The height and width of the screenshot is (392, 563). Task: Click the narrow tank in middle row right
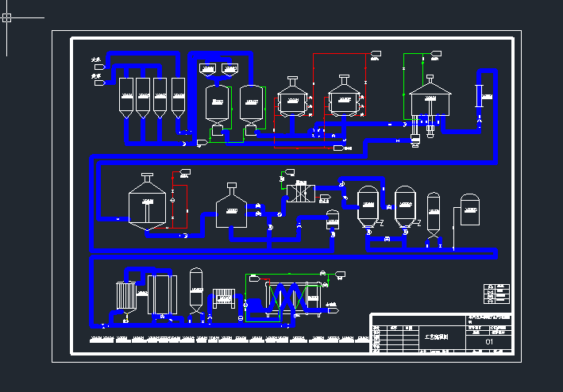(433, 212)
